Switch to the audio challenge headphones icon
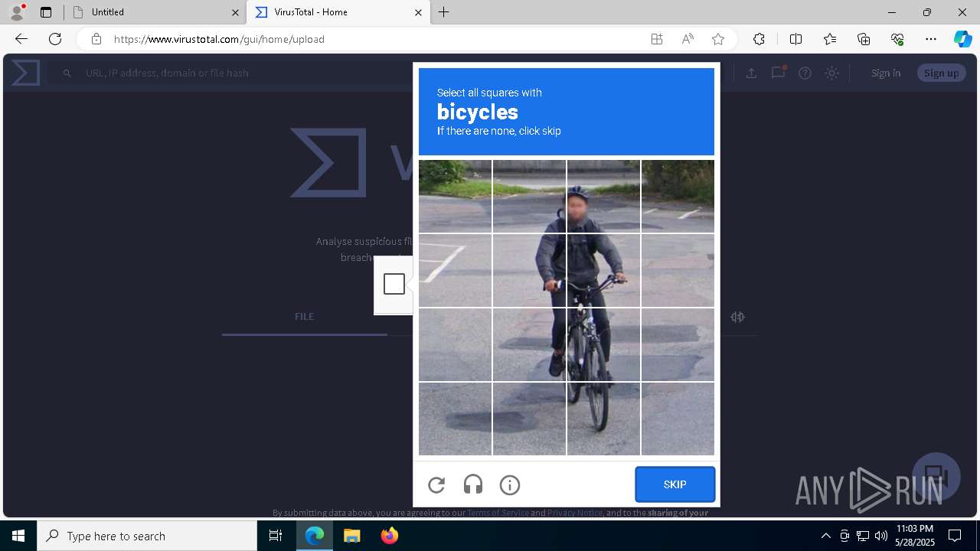 (x=473, y=484)
